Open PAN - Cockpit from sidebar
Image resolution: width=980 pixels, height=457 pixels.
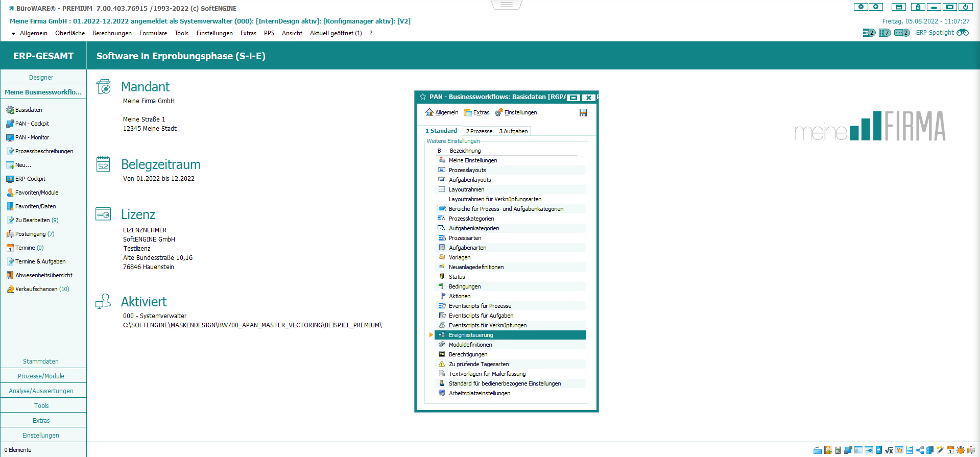click(x=32, y=124)
